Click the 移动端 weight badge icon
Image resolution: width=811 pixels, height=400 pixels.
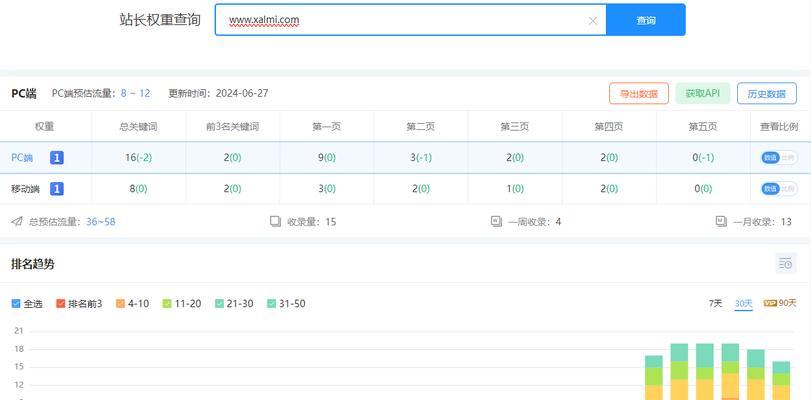57,189
